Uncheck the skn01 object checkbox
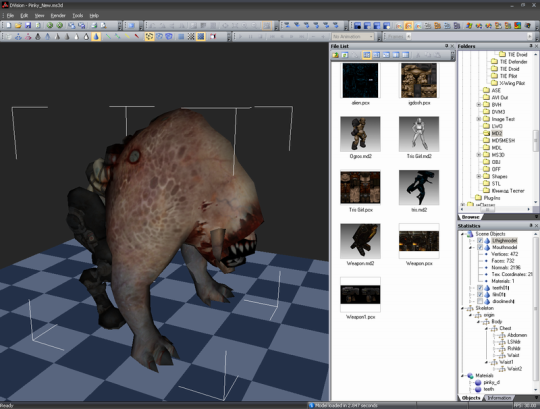Screen dimensions: 540x409 pos(480,295)
